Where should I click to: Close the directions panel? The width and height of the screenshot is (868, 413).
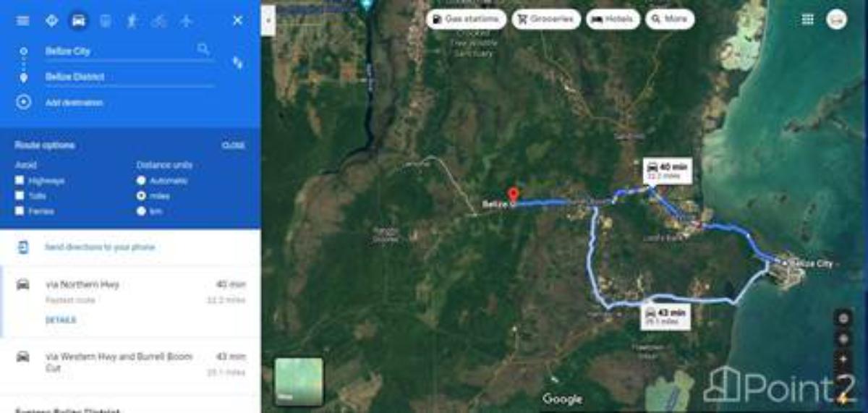point(237,20)
